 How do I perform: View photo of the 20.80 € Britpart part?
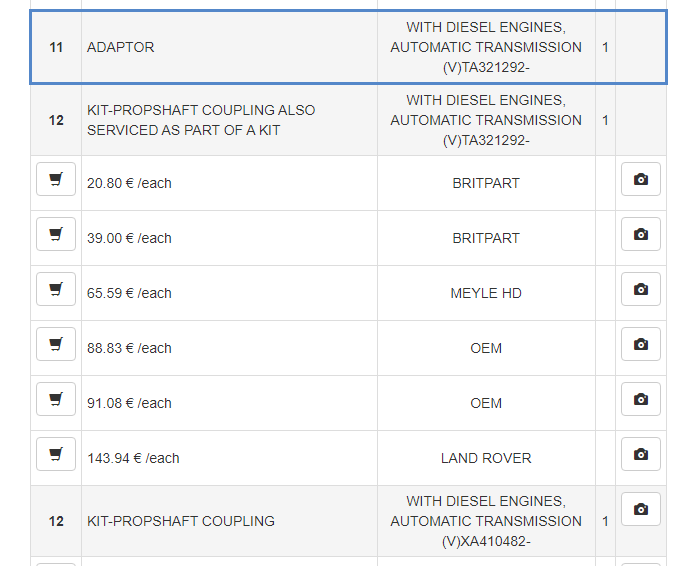point(640,179)
